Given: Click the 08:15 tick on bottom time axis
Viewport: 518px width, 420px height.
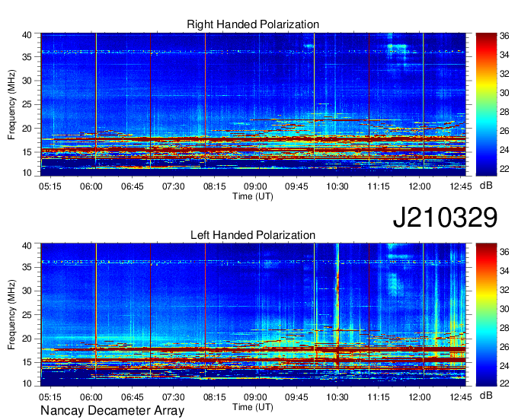Looking at the screenshot, I should [x=214, y=396].
